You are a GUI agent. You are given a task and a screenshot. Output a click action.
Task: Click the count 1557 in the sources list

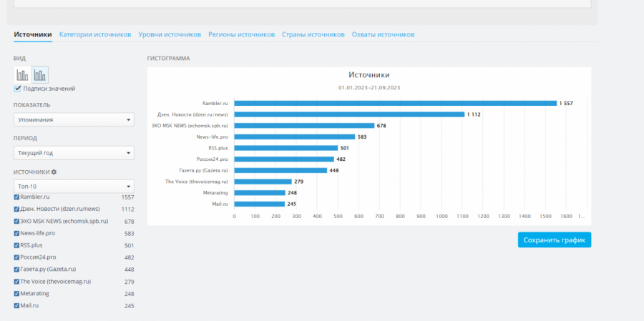point(128,197)
